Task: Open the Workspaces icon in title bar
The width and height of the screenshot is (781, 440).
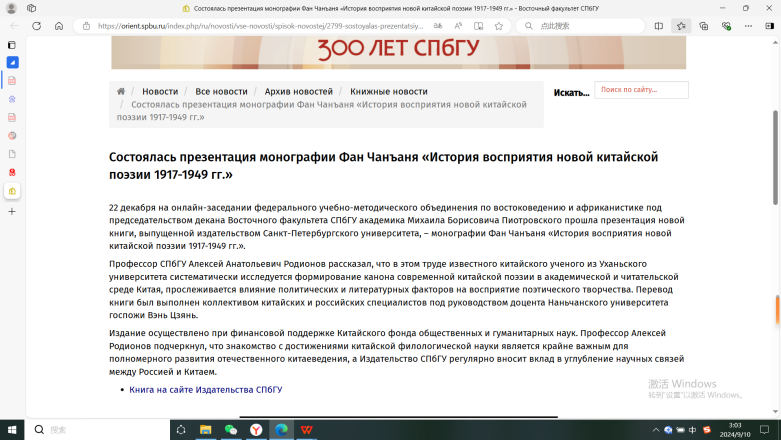Action: 31,8
